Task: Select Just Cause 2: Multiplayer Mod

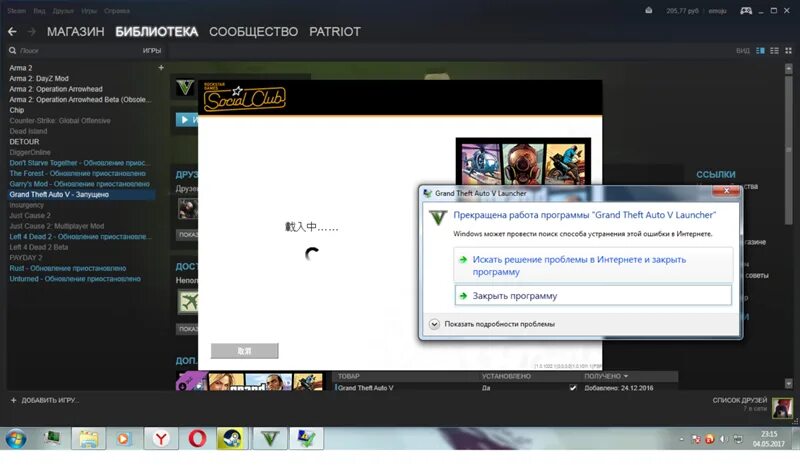Action: [x=57, y=226]
